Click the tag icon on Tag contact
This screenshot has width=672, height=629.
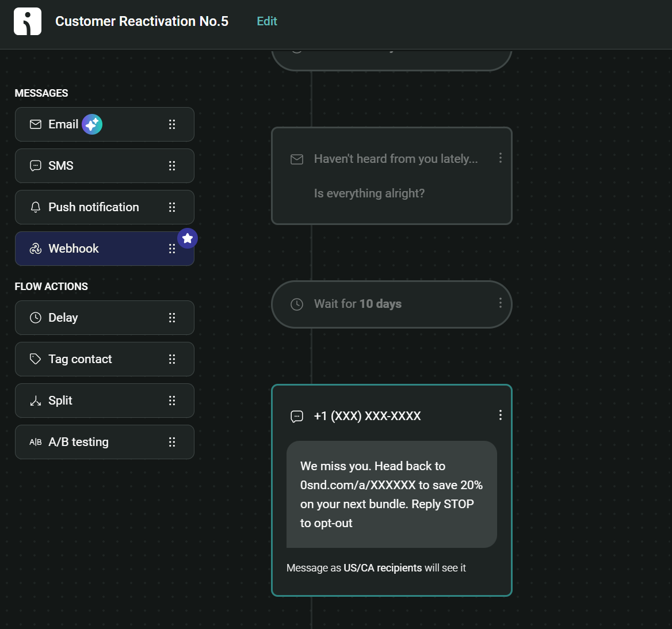[x=36, y=359]
